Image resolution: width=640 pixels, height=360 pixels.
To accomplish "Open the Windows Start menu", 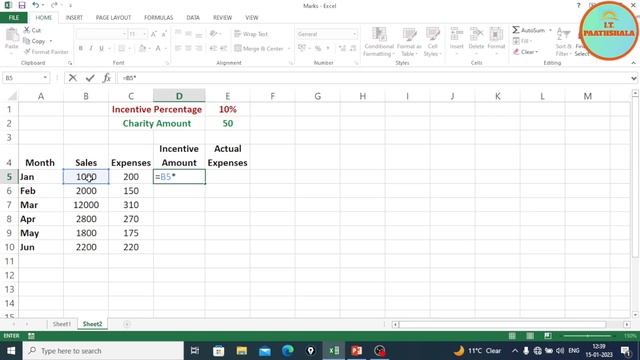I will (x=11, y=351).
